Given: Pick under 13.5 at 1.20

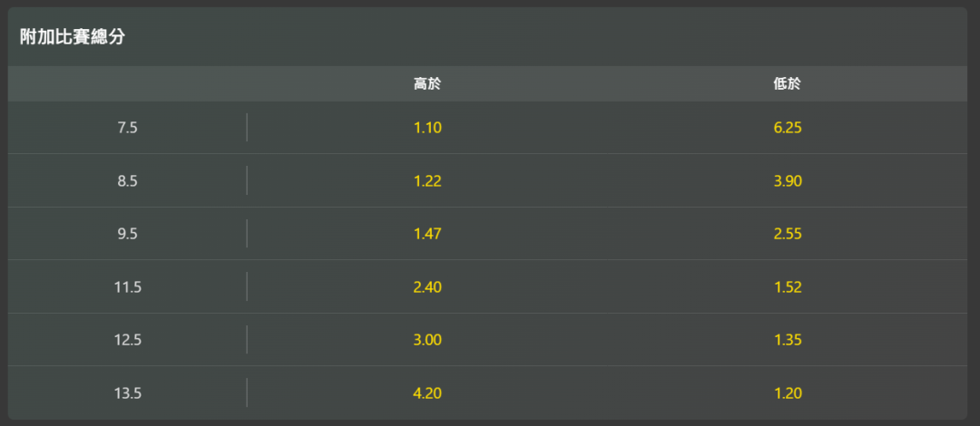Looking at the screenshot, I should click(787, 393).
